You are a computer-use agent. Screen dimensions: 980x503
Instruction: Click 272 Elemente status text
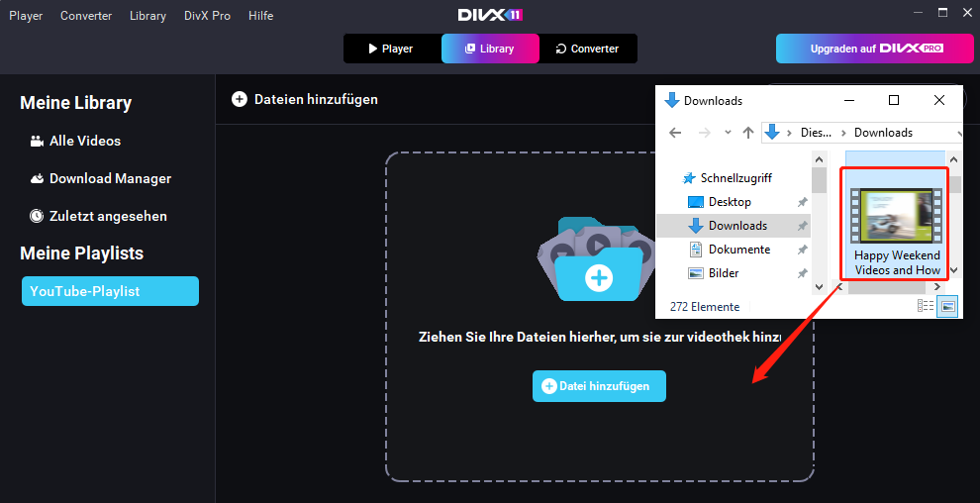click(705, 307)
